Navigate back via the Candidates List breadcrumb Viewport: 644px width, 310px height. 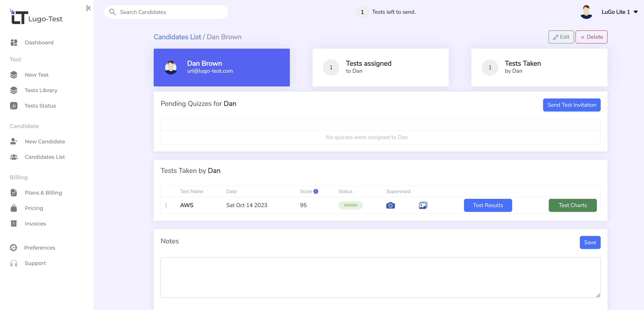[177, 37]
